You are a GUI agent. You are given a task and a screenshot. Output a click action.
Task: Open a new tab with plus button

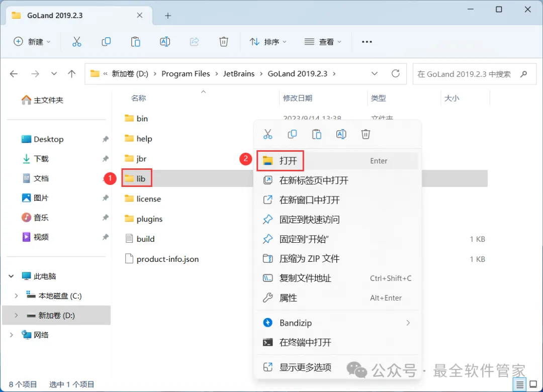(x=168, y=16)
